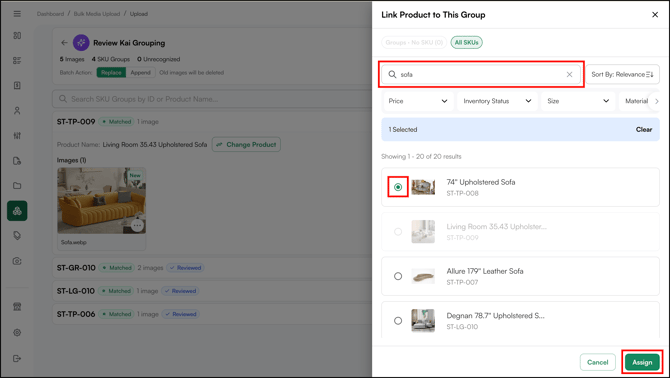Click the Cancel button
Screen dimensions: 670x378
[x=597, y=362]
